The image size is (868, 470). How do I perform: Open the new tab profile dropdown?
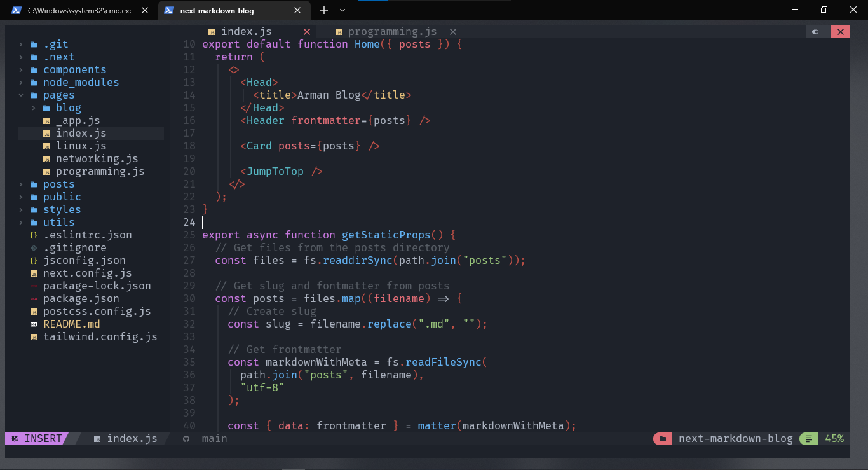pos(342,10)
